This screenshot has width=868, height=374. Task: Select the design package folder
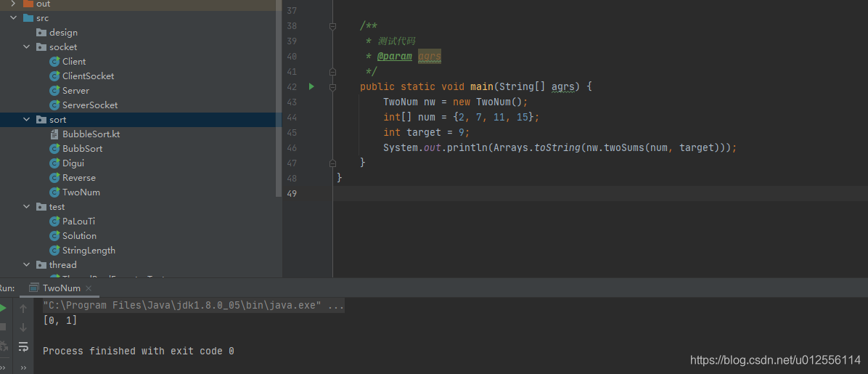(x=57, y=33)
